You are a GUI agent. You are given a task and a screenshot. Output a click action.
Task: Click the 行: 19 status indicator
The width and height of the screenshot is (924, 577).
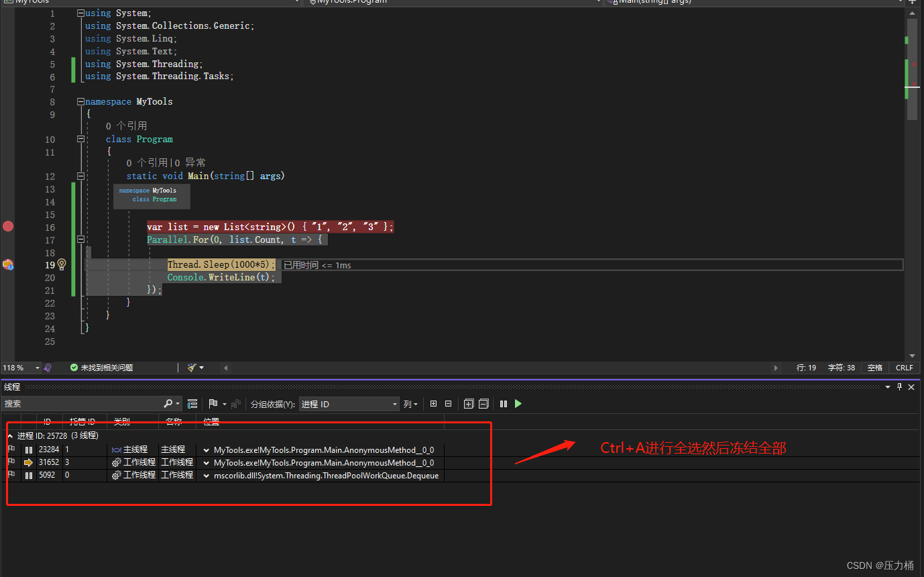[806, 368]
